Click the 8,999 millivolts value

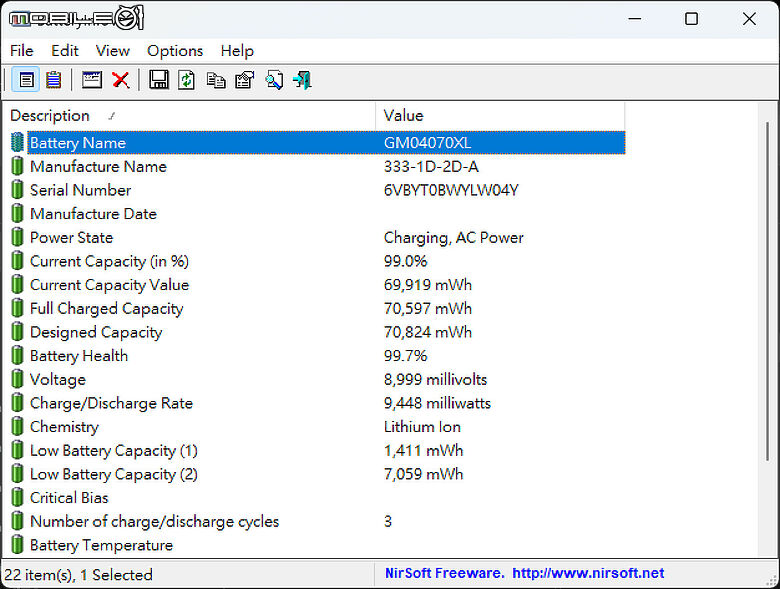point(435,380)
